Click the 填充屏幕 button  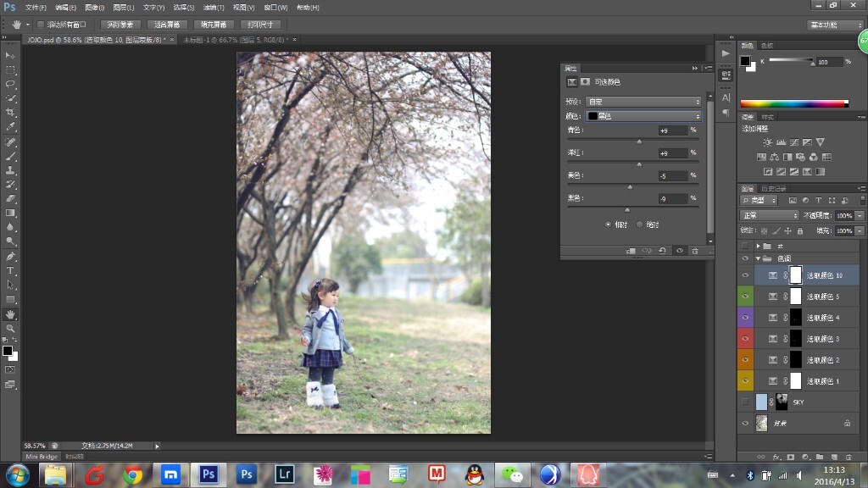tap(214, 25)
